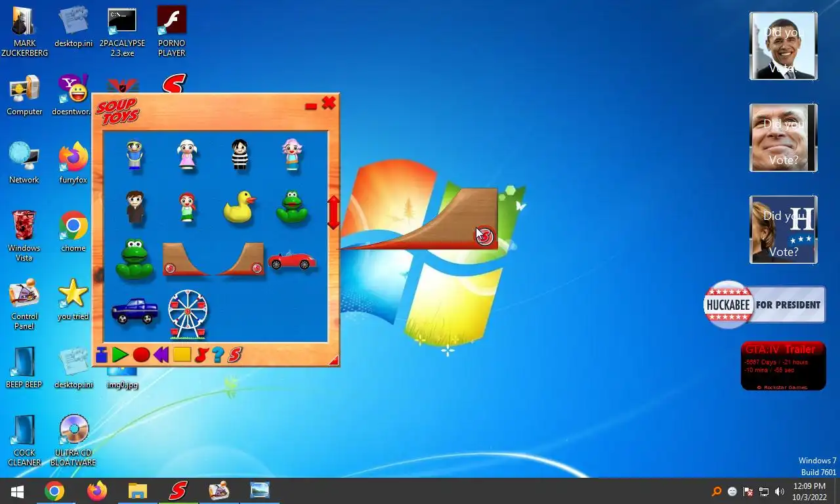Screen dimensions: 840x504
Task: Open help with the blue question mark
Action: 218,355
